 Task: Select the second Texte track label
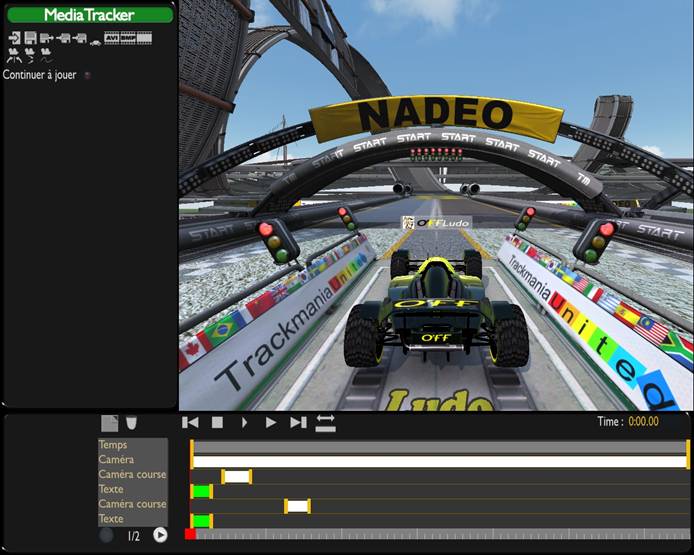click(133, 519)
